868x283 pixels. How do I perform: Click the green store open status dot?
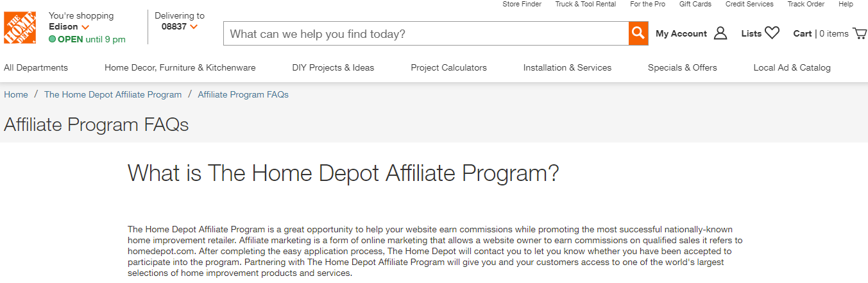(x=52, y=39)
